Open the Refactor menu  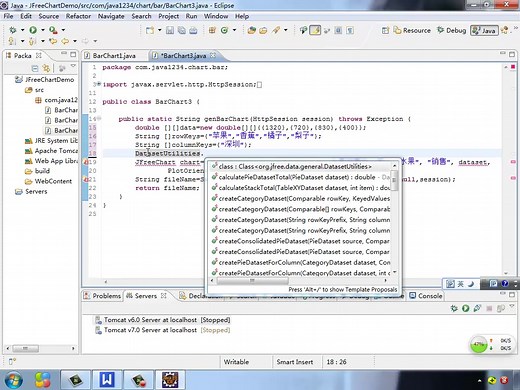78,16
